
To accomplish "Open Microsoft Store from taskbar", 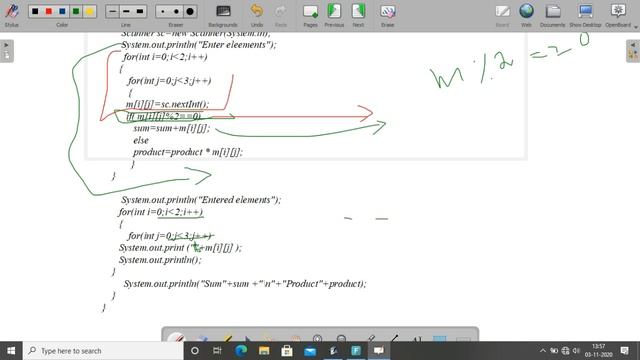I will click(287, 351).
